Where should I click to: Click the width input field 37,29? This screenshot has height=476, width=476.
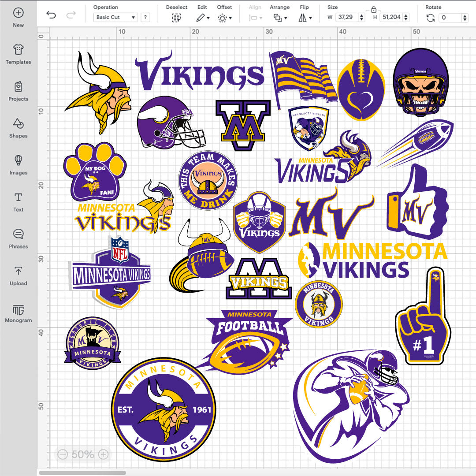point(347,17)
